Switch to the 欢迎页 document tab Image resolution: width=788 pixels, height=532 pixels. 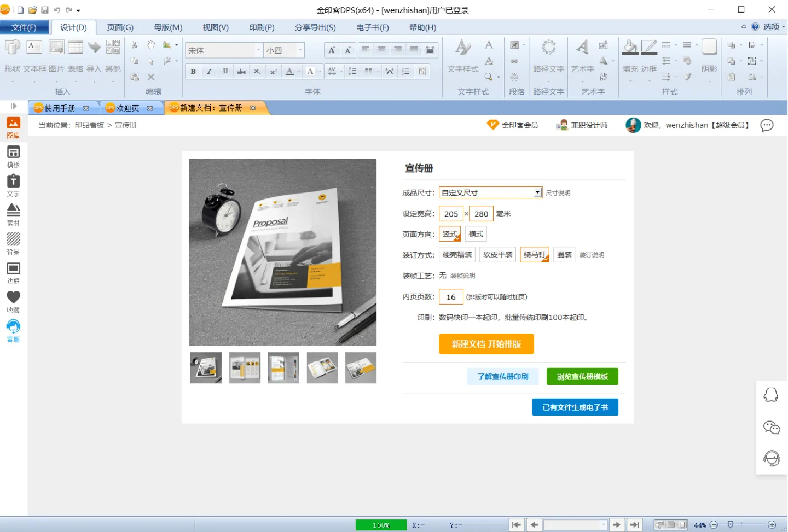(x=128, y=108)
